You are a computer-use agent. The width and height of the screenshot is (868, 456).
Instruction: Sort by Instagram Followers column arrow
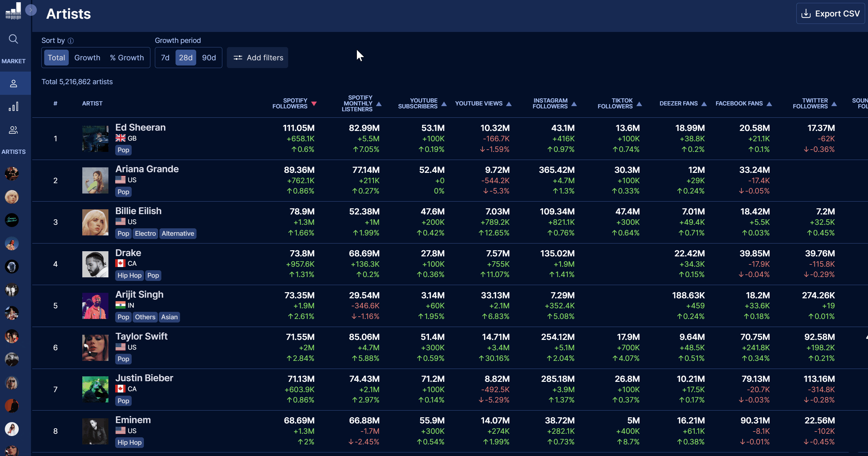click(x=574, y=104)
